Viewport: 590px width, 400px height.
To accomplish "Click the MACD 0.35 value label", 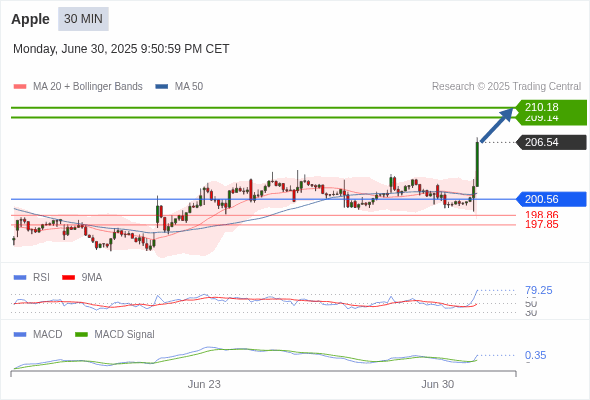I will (535, 355).
